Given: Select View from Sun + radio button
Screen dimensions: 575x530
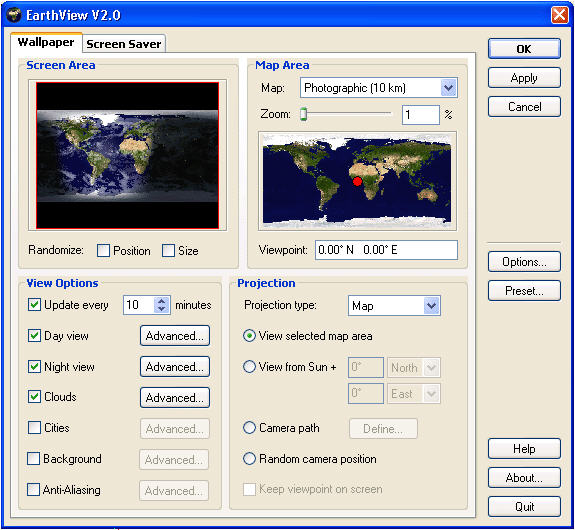Looking at the screenshot, I should (x=249, y=366).
